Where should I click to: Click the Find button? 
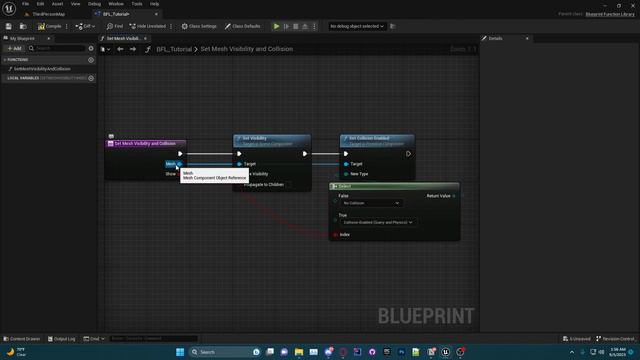115,26
